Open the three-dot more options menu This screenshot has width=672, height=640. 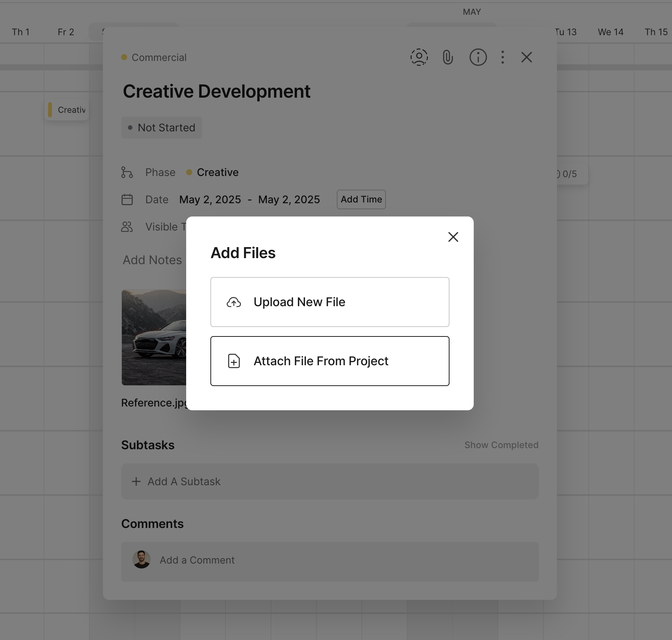(502, 58)
